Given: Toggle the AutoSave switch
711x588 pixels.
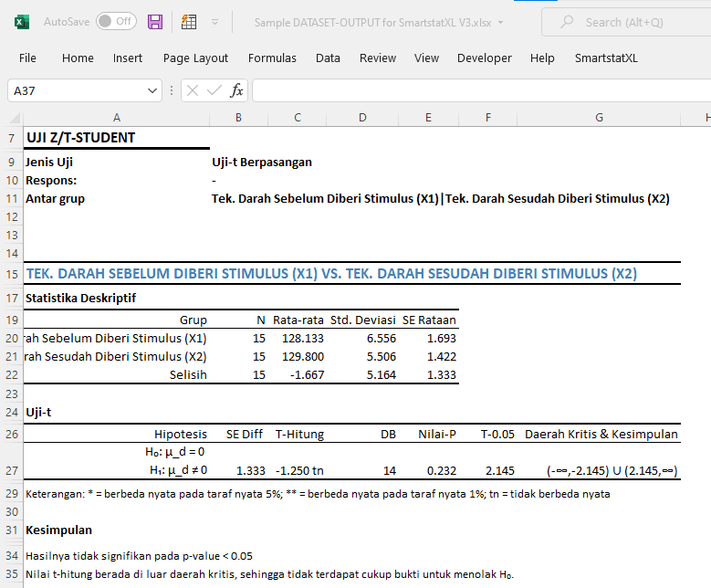Looking at the screenshot, I should (116, 21).
